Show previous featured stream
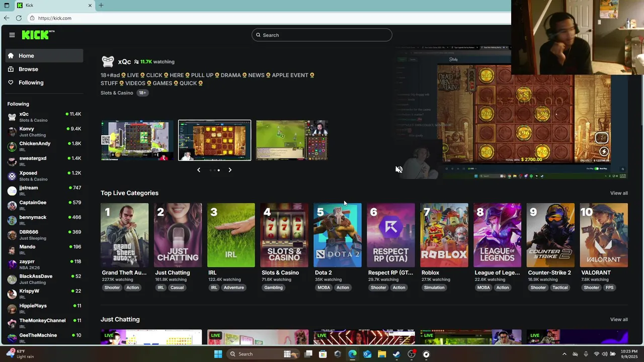The image size is (644, 362). (199, 170)
